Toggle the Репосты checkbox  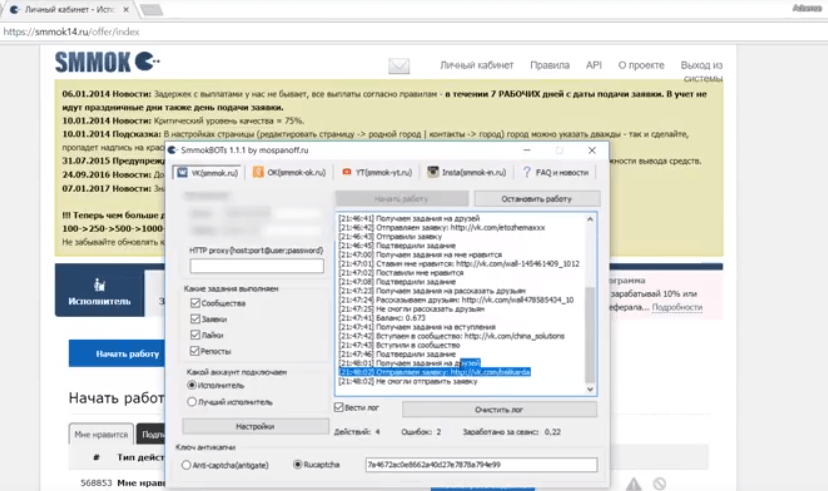(195, 351)
